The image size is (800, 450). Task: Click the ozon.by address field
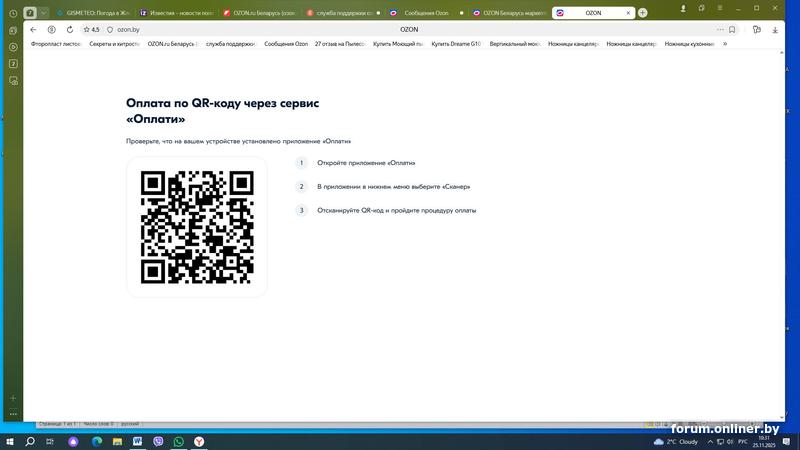pos(128,30)
